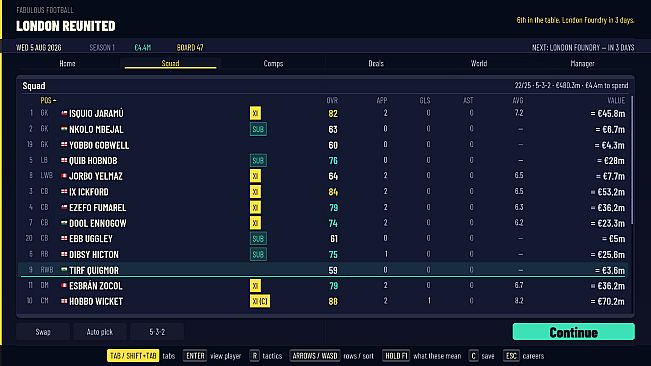The image size is (651, 366).
Task: Click Isquio Jaramú's XI badge
Action: coord(255,113)
